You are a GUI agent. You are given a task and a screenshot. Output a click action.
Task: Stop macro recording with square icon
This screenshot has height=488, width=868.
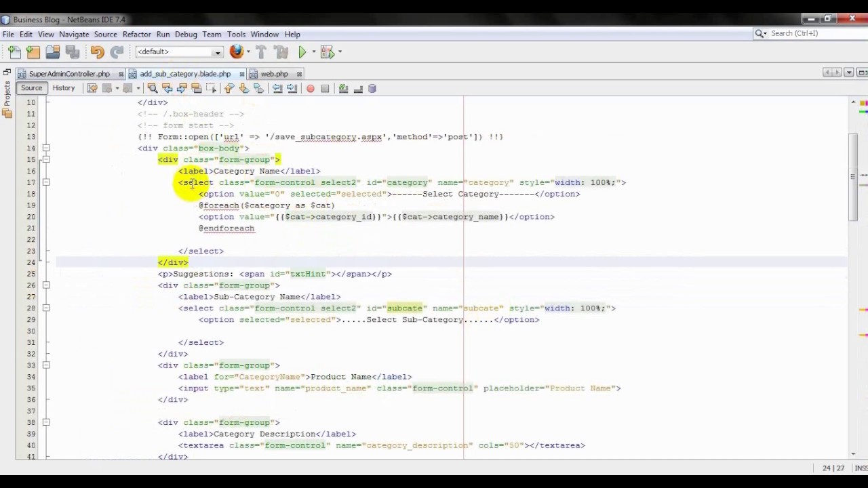(x=325, y=88)
